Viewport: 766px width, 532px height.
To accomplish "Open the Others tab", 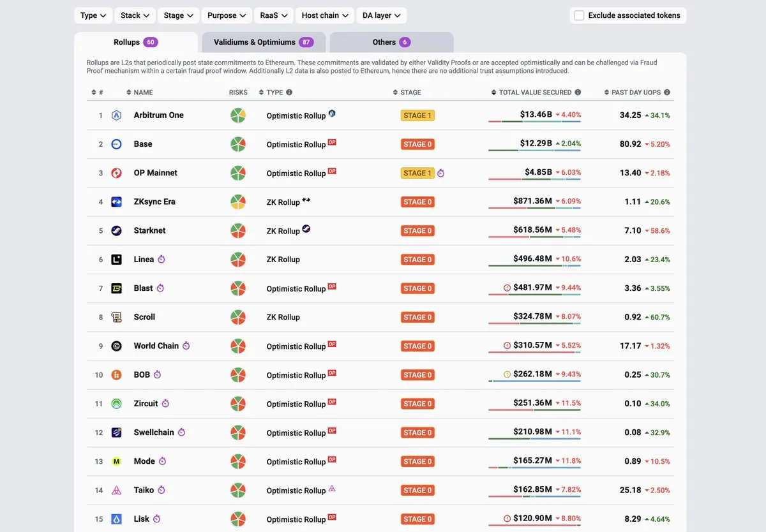I will pyautogui.click(x=391, y=42).
